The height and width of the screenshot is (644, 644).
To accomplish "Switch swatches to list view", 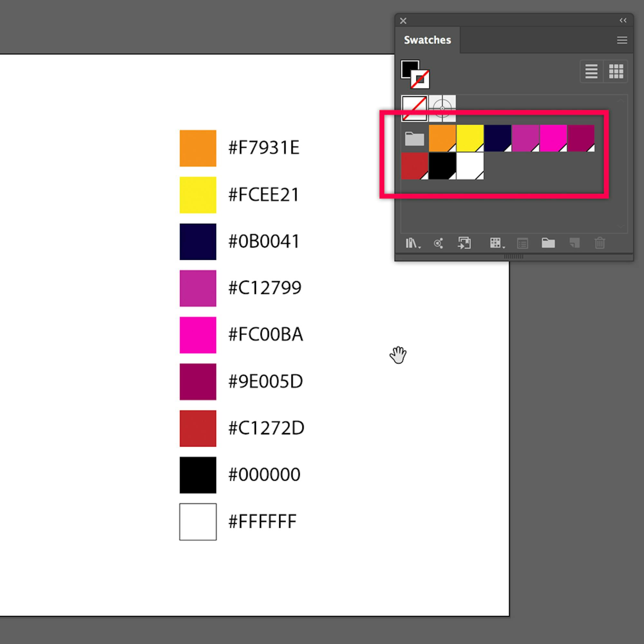I will [x=591, y=71].
